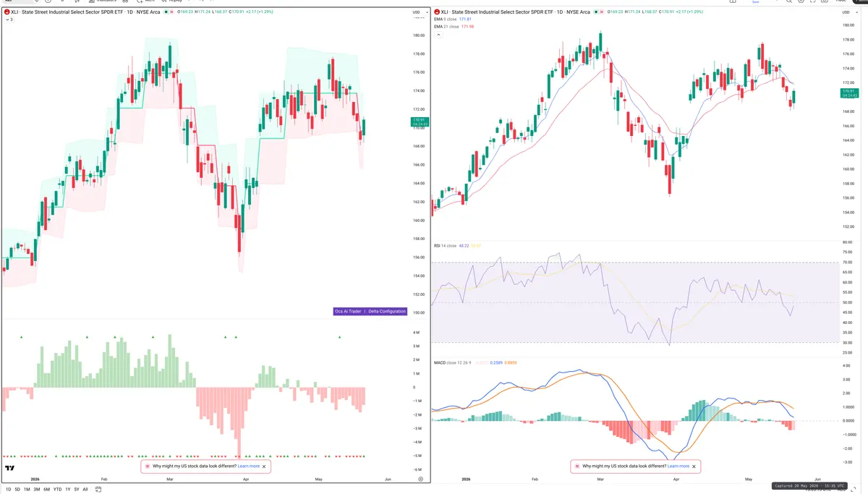Dismiss the left chart stock data banner
This screenshot has width=868, height=494.
coord(264,467)
